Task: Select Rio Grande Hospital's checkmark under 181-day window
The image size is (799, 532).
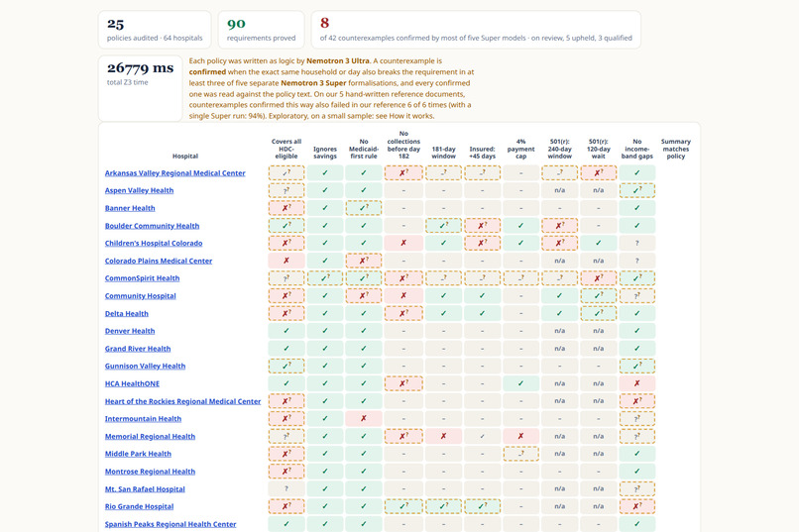Action: [x=443, y=506]
